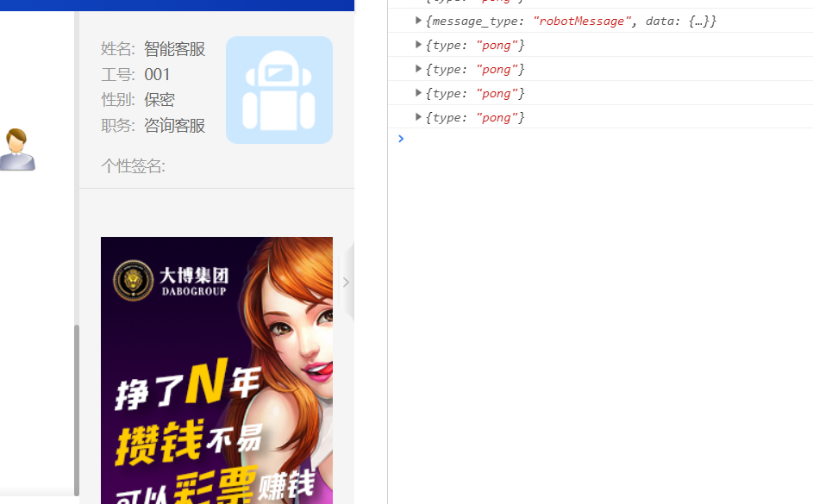Image resolution: width=813 pixels, height=504 pixels.
Task: Expand the pong entry directly below robotMessage
Action: pyautogui.click(x=419, y=45)
